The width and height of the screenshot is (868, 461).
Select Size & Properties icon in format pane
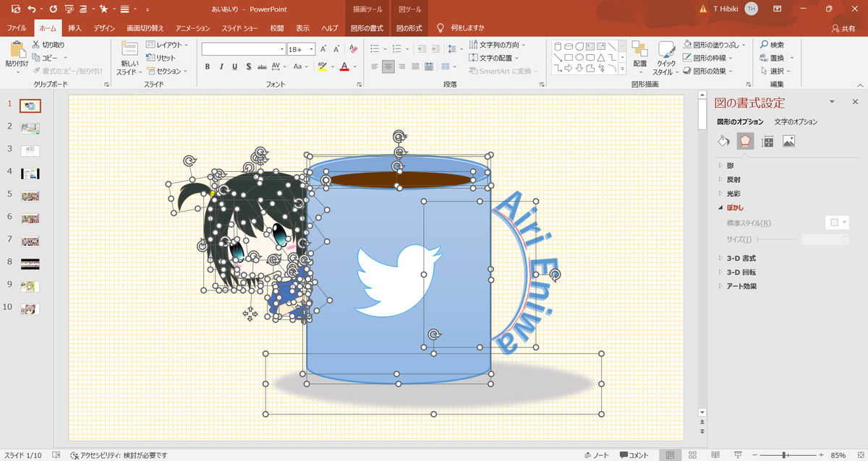coord(767,141)
